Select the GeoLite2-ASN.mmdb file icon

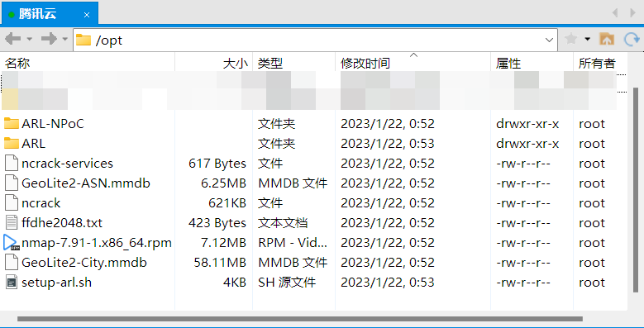[12, 183]
